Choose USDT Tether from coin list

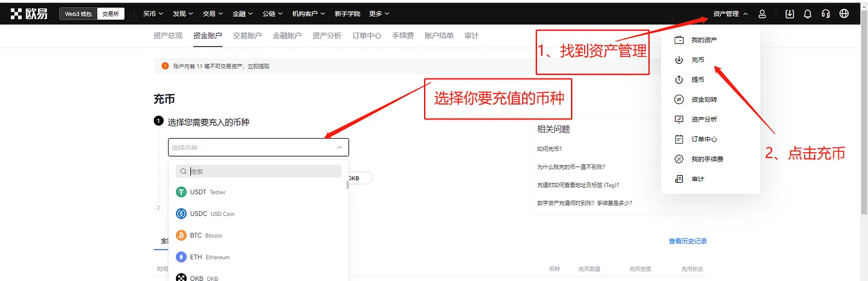pyautogui.click(x=257, y=192)
